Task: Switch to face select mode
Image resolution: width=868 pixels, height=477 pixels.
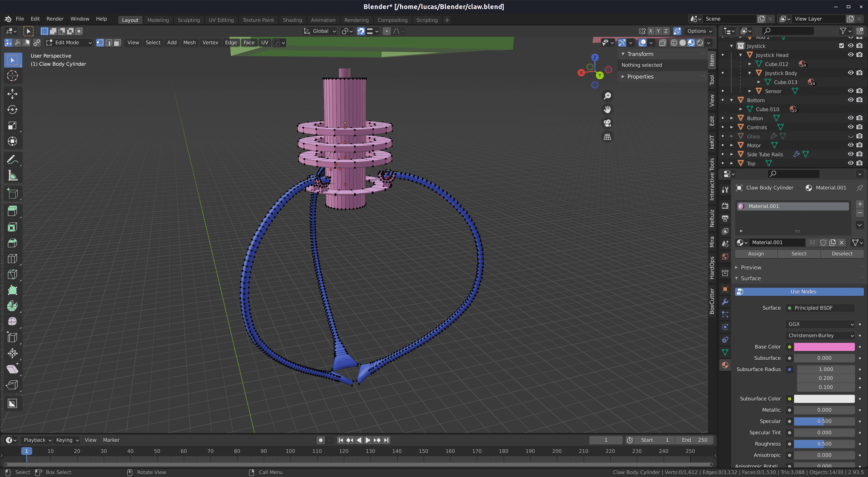Action: 117,42
